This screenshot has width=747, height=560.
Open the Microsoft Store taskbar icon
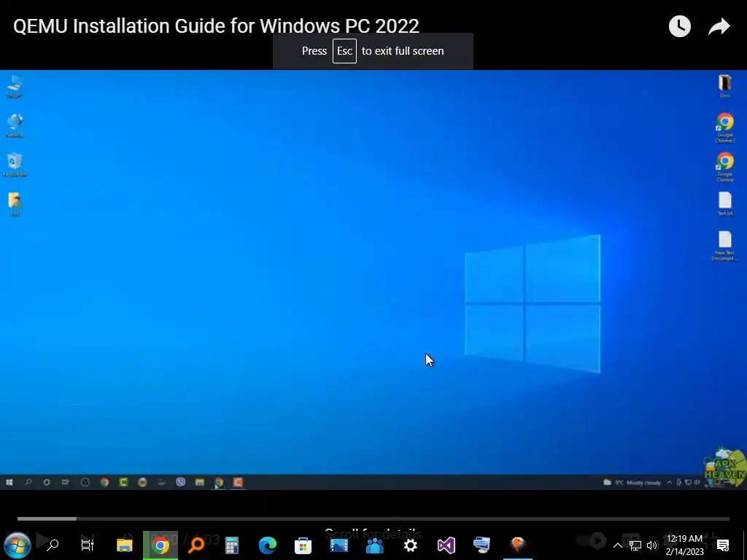click(x=303, y=545)
